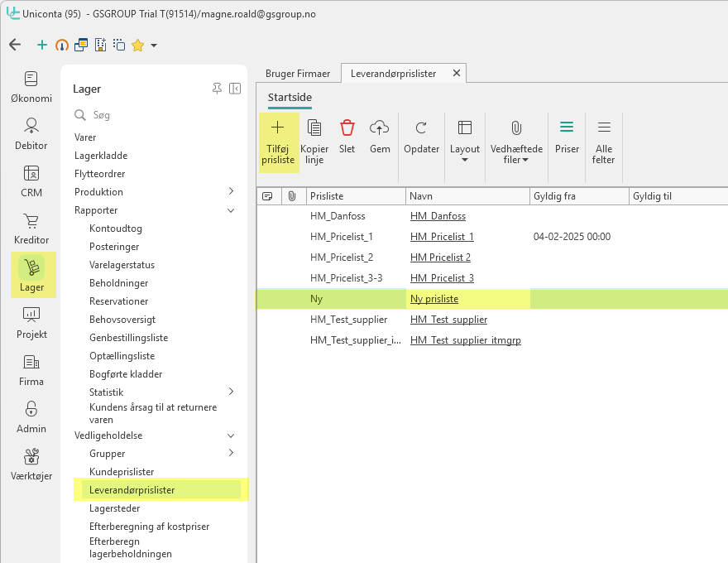Viewport: 728px width, 563px height.
Task: Click the notes column header icon
Action: (x=267, y=196)
